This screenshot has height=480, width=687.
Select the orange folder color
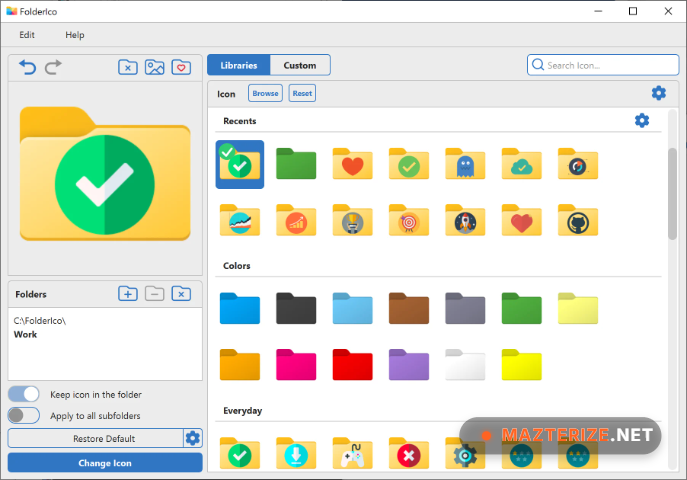[x=240, y=365]
